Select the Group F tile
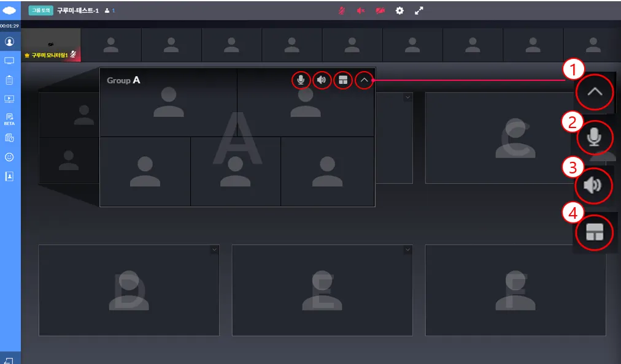 [515, 290]
